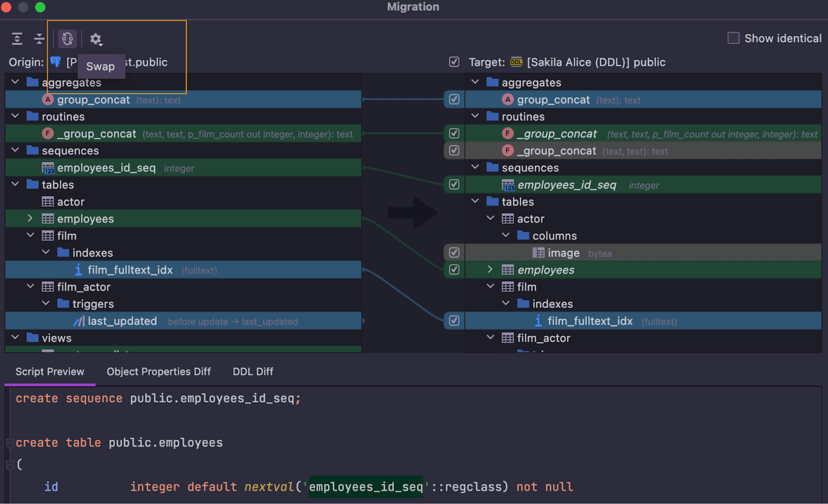This screenshot has width=828, height=504.
Task: Uncheck the Target header checkbox
Action: [454, 62]
